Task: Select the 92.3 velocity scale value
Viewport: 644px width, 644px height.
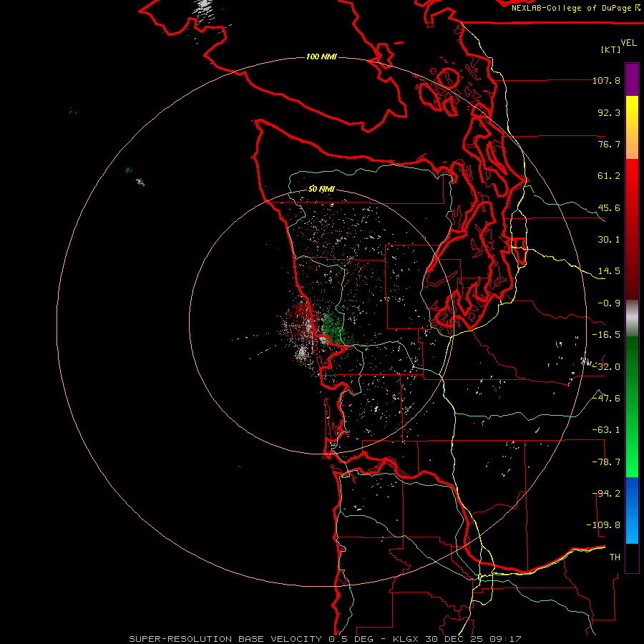Action: (609, 112)
